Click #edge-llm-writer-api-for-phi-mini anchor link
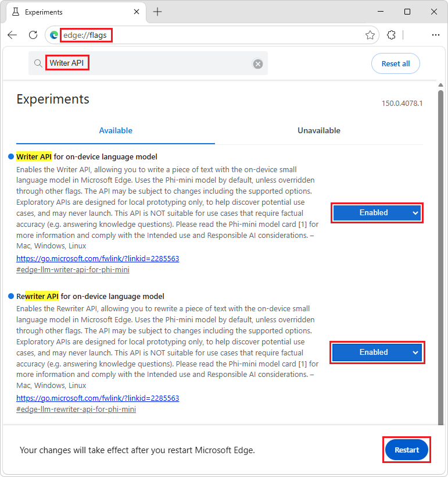 click(x=73, y=269)
